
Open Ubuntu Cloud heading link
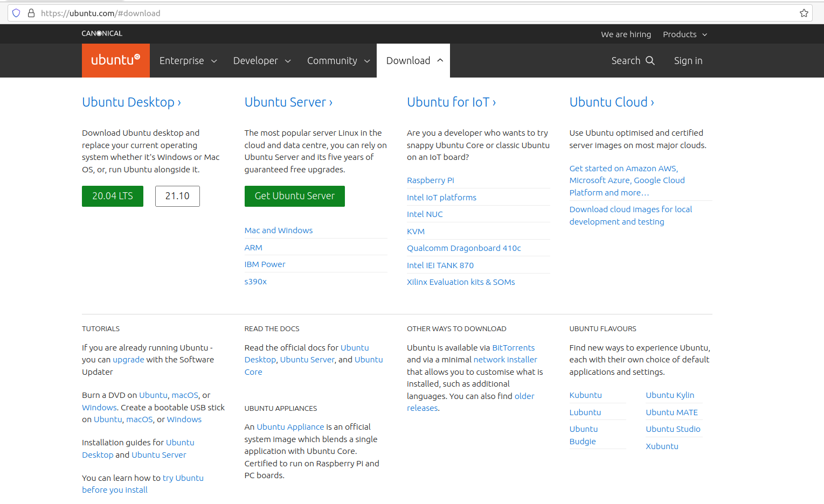(612, 102)
